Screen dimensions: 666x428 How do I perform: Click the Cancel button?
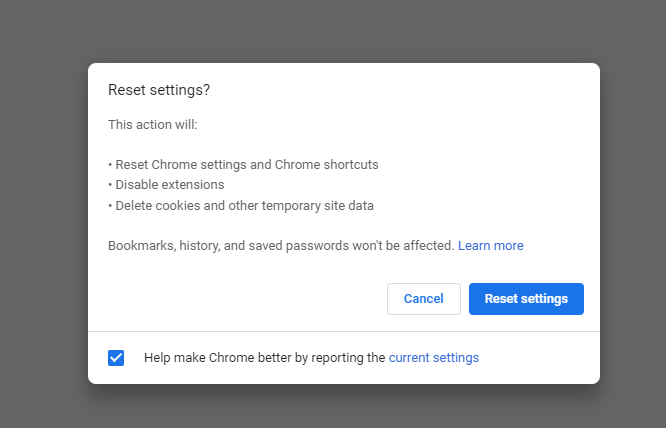pos(423,299)
